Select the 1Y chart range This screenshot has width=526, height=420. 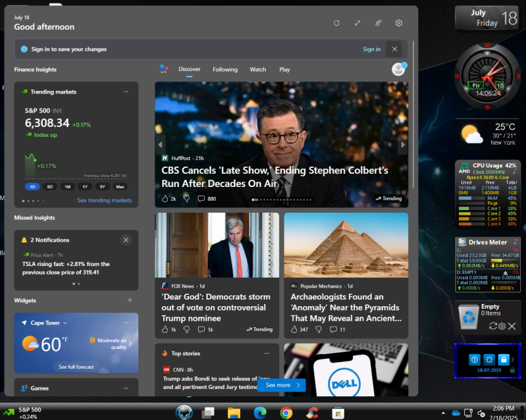85,187
